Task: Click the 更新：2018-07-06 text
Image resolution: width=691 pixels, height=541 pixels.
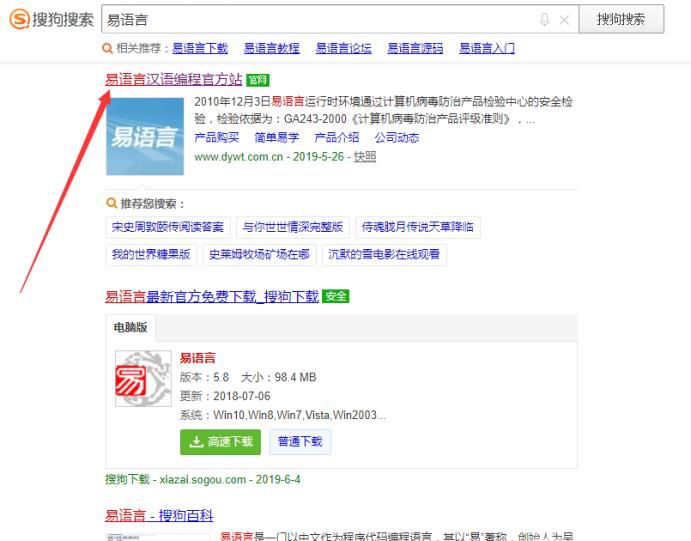Action: [225, 396]
